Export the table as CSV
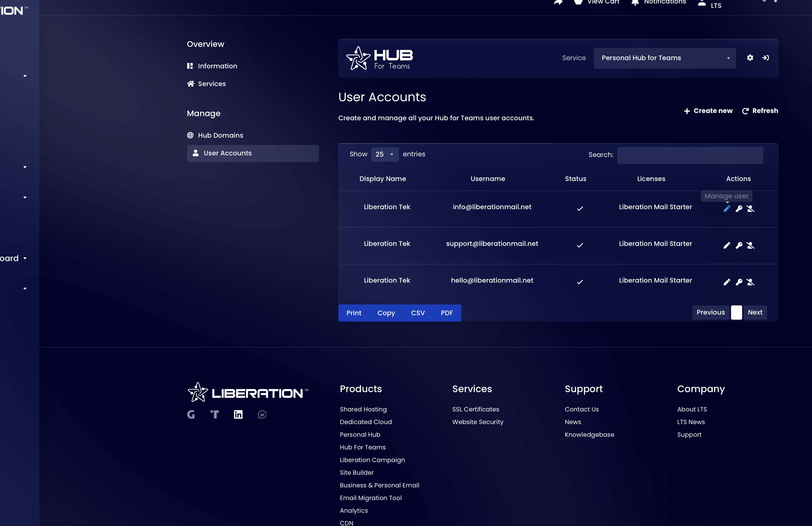This screenshot has height=526, width=812. click(418, 313)
